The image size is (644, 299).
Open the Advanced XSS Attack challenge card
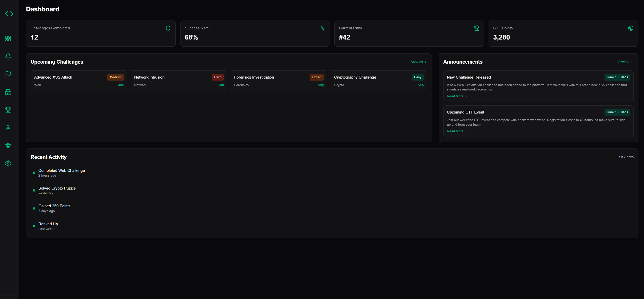point(79,81)
